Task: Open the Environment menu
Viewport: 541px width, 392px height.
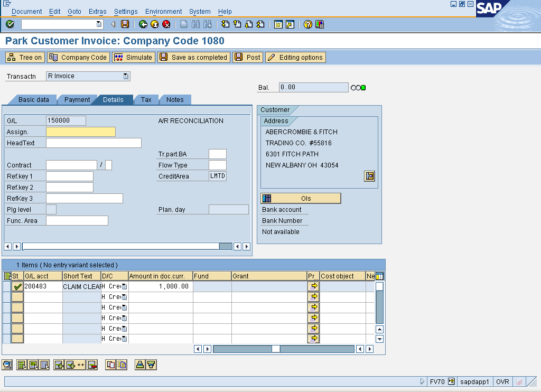Action: (163, 12)
